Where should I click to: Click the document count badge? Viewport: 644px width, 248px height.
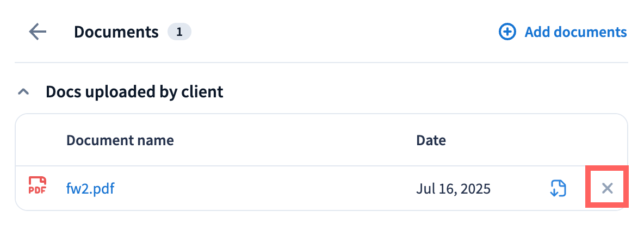[179, 32]
